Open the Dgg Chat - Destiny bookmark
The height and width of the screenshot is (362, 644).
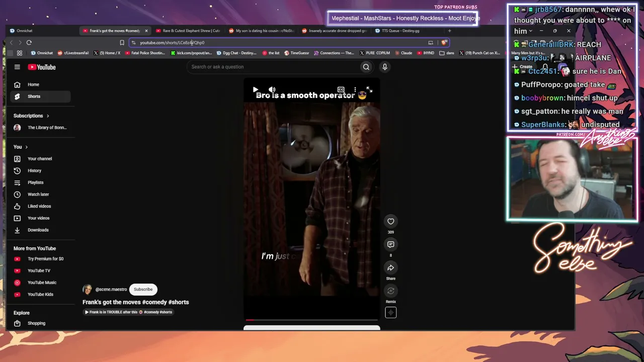coord(237,53)
